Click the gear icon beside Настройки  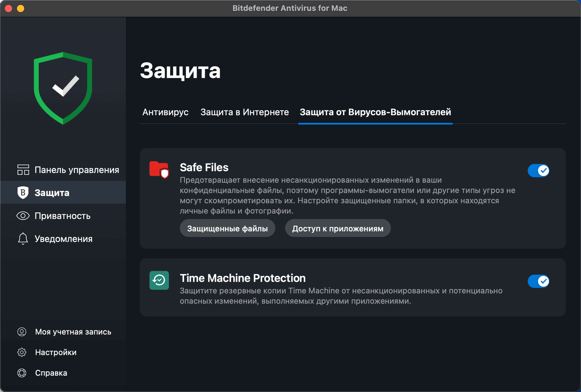click(x=22, y=352)
